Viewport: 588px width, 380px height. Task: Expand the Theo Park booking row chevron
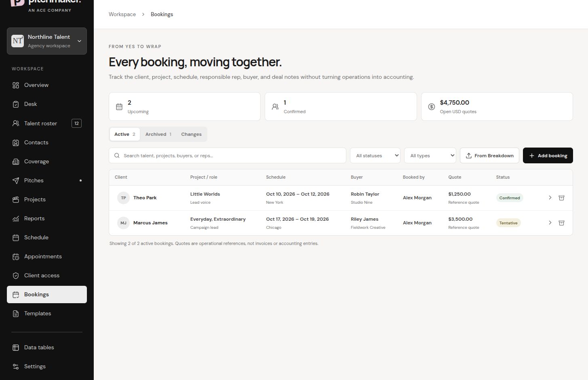tap(550, 198)
